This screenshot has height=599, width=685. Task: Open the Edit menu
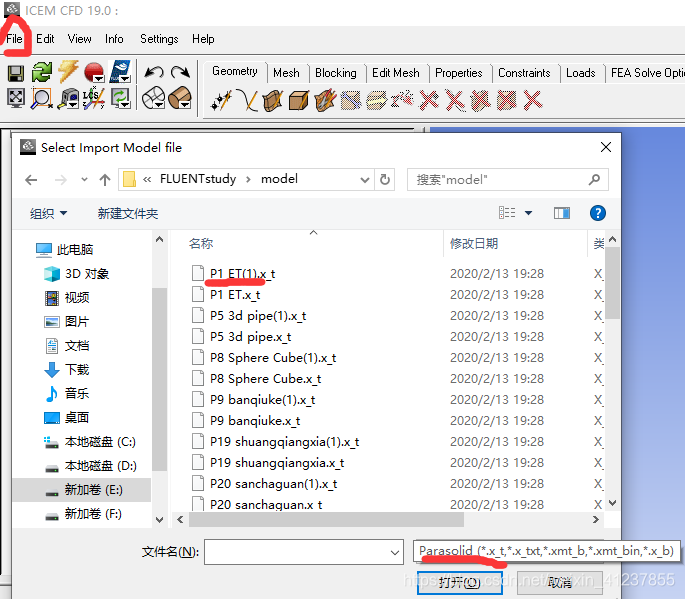point(45,39)
